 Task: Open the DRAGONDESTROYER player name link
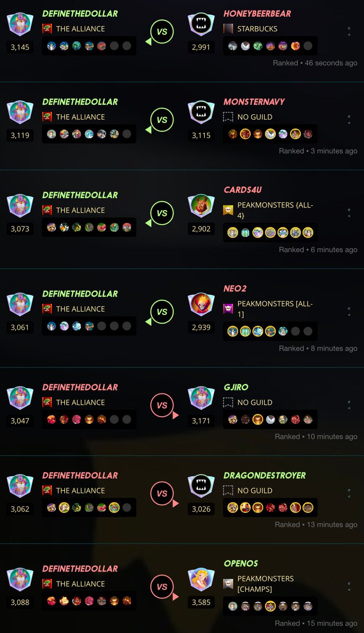click(264, 475)
